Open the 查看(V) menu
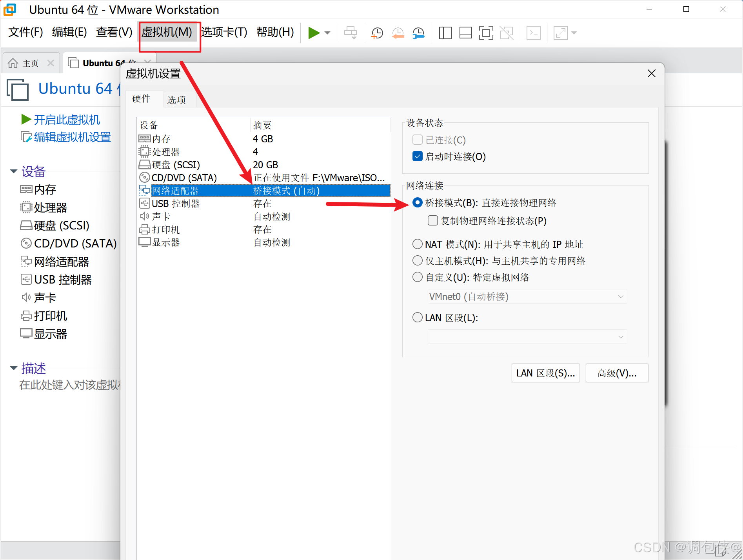 click(114, 32)
